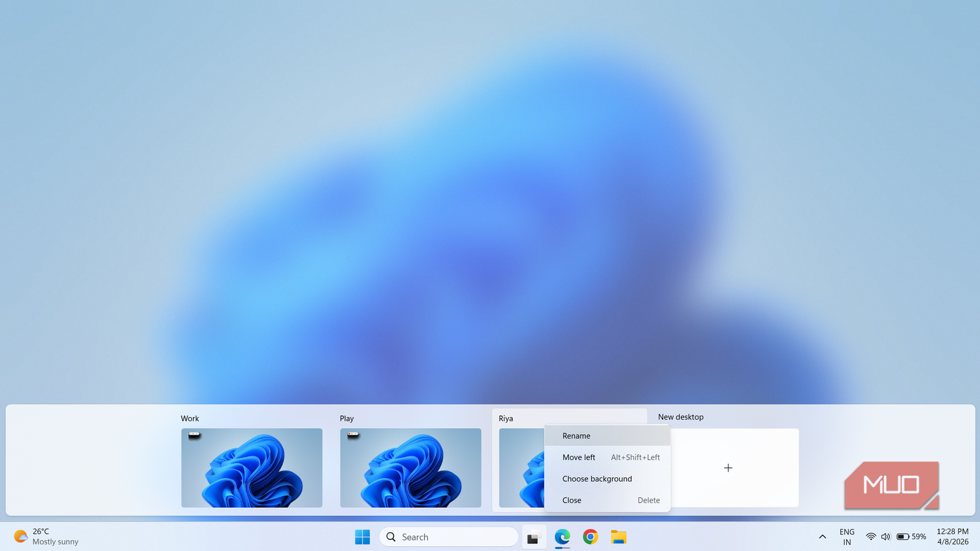Choose Move left in context menu

coord(608,458)
